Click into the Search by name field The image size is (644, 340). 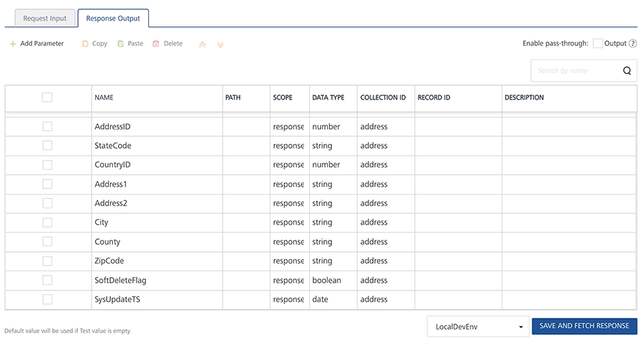(x=572, y=71)
